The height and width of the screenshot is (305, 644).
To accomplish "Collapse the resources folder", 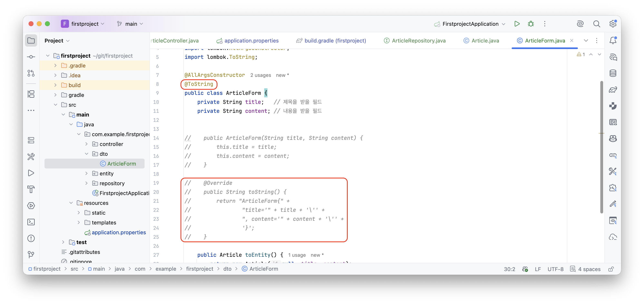I will click(71, 203).
